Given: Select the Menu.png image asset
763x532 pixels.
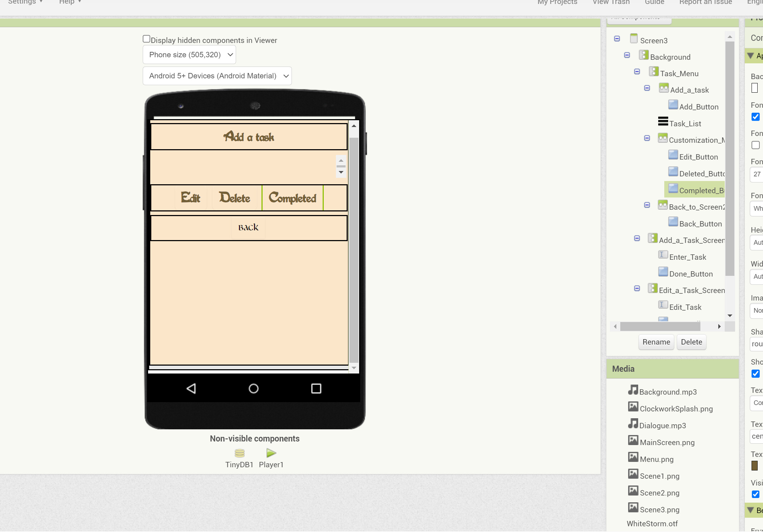Looking at the screenshot, I should coord(656,459).
